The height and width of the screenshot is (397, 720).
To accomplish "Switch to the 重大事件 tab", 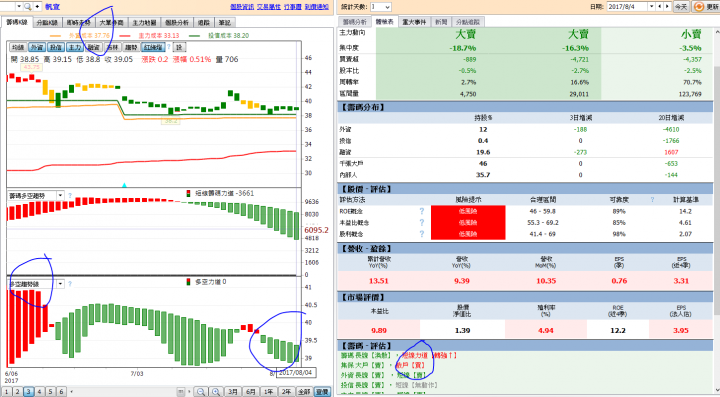I will pyautogui.click(x=414, y=22).
